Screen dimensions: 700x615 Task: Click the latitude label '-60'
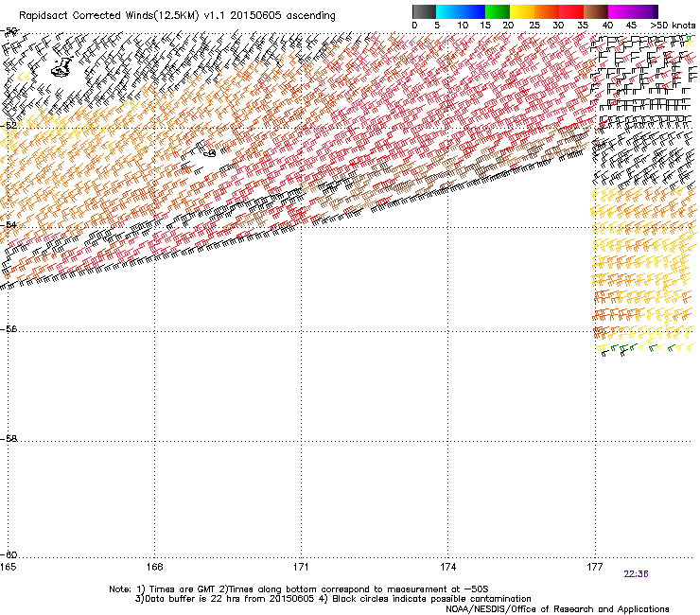click(x=9, y=555)
